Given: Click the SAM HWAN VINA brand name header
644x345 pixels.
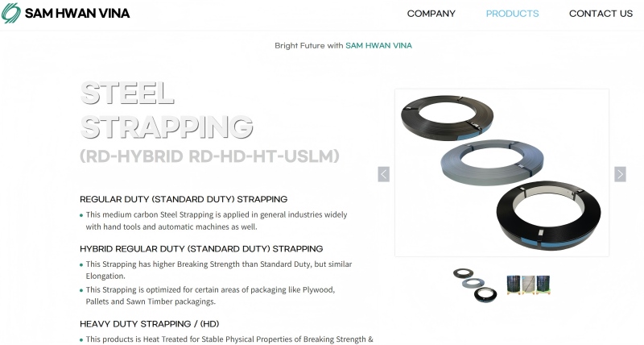Looking at the screenshot, I should pyautogui.click(x=77, y=13).
